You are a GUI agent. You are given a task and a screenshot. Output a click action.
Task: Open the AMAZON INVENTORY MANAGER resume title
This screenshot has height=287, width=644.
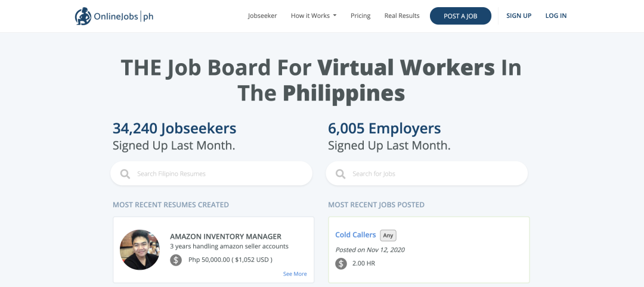click(225, 236)
